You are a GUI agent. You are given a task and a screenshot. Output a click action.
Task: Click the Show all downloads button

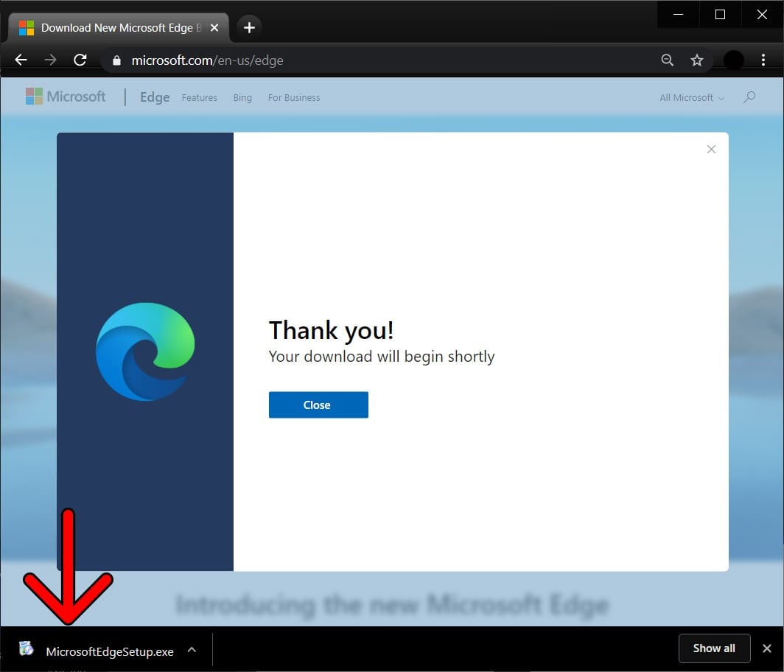(x=713, y=648)
